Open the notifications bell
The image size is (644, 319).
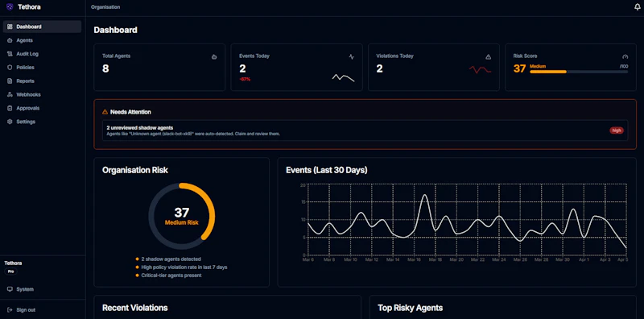[x=638, y=7]
